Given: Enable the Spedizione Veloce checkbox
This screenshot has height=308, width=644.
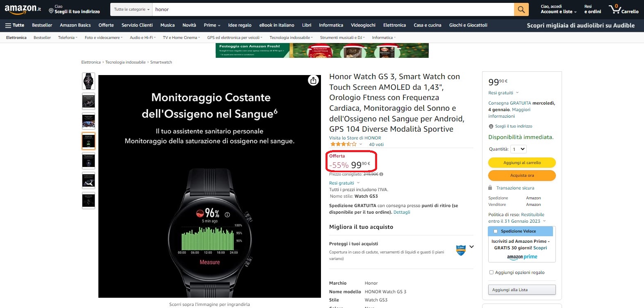Looking at the screenshot, I should click(495, 231).
